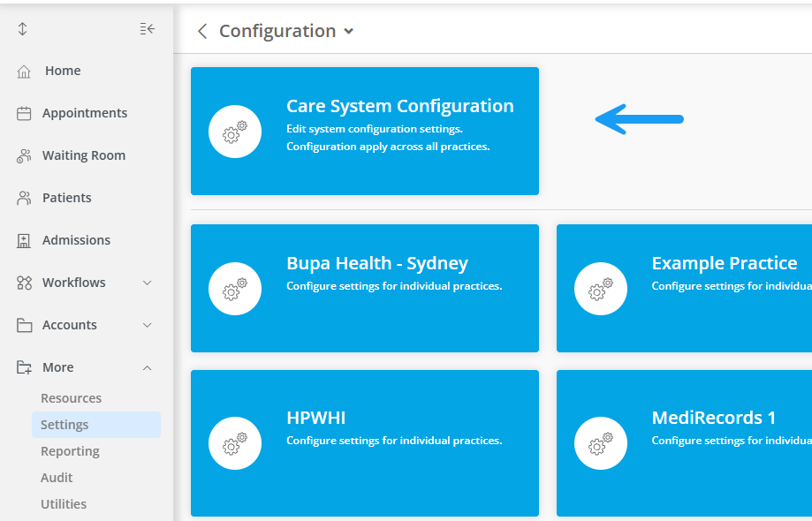The image size is (812, 521).
Task: Open Bupa Health - Sydney practice settings
Action: [365, 288]
